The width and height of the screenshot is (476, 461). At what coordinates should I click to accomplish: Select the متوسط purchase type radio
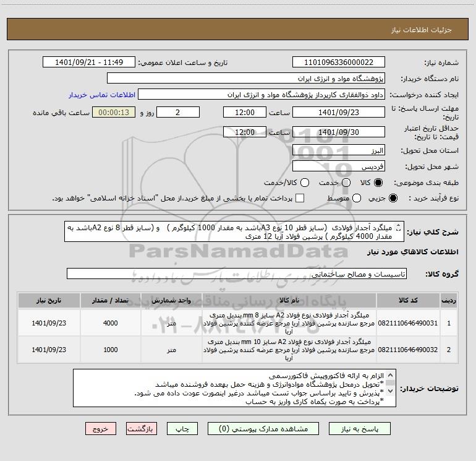click(357, 198)
